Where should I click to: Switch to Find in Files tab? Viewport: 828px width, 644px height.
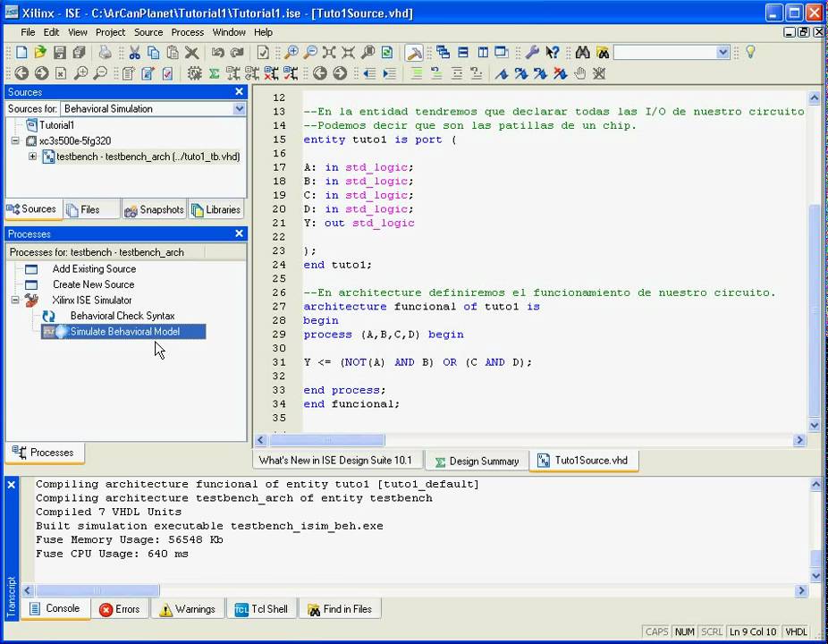coord(340,609)
